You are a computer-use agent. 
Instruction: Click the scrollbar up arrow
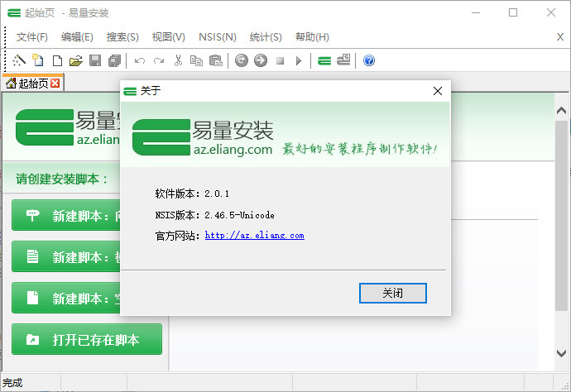[561, 111]
